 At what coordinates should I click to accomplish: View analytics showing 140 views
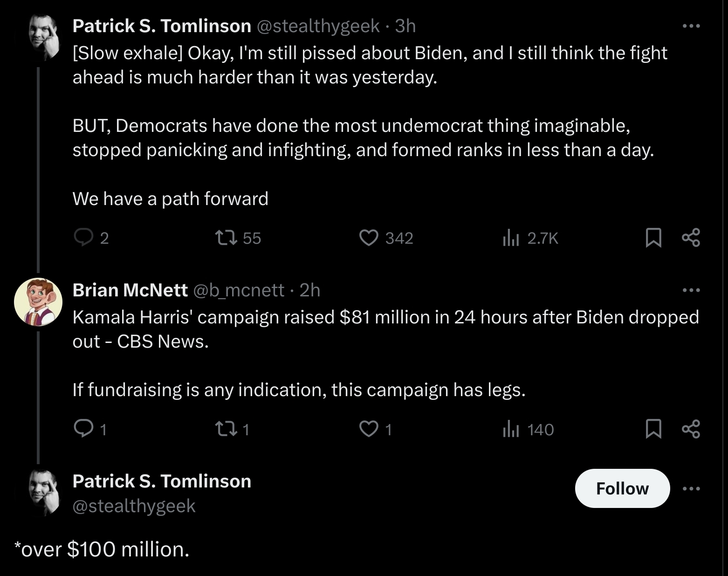[x=528, y=429]
